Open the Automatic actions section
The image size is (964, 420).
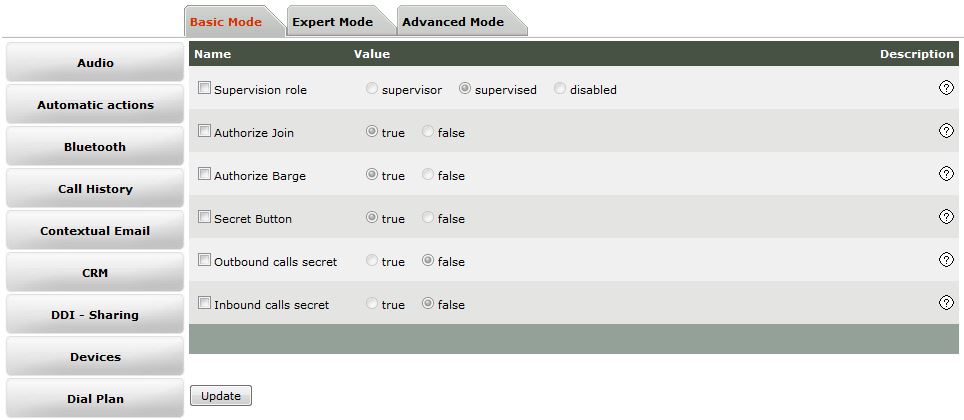(x=95, y=105)
